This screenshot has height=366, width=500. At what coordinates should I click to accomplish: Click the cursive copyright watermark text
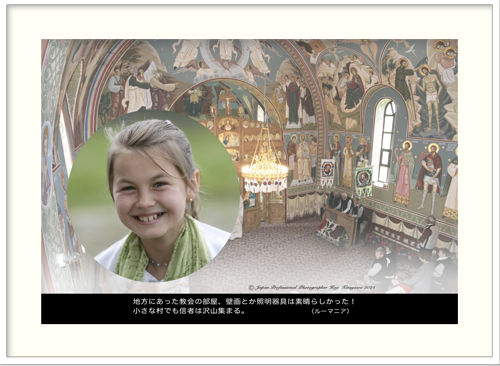(x=312, y=287)
